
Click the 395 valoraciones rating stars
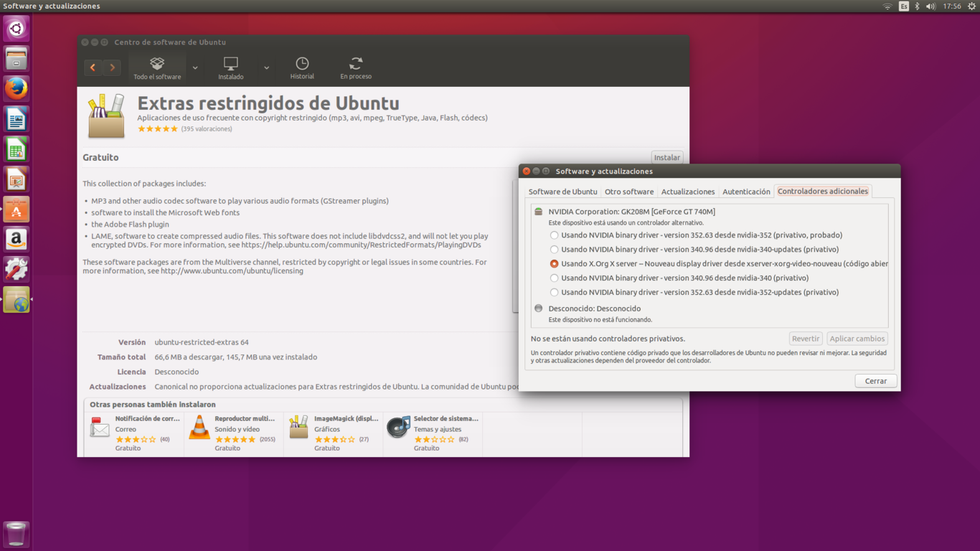pos(158,129)
